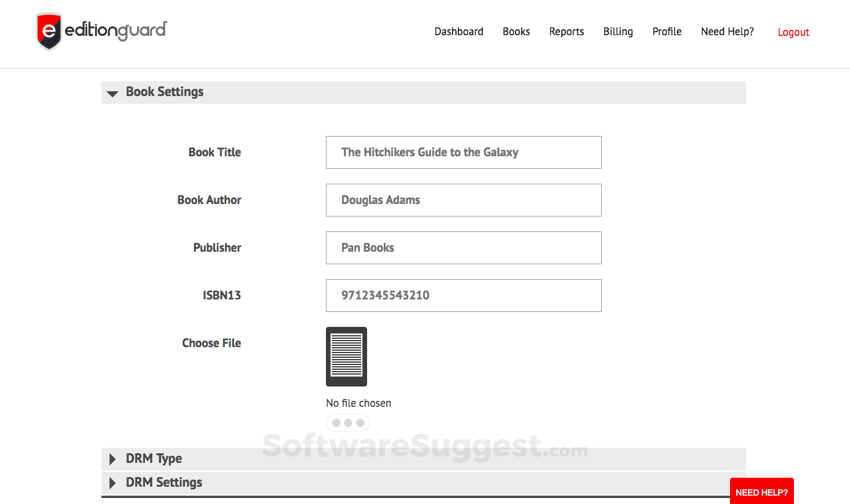Image resolution: width=850 pixels, height=504 pixels.
Task: Click Logout to sign out
Action: 793,32
